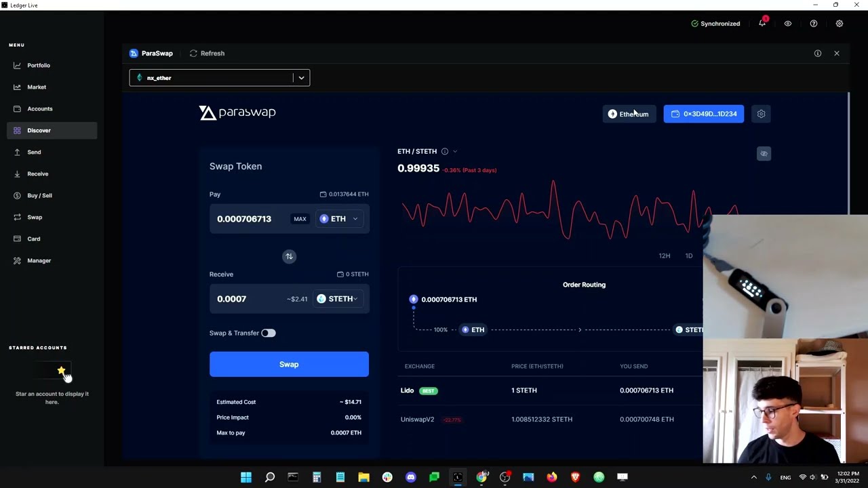868x488 pixels.
Task: Refresh the ParaSwap dapp
Action: click(207, 53)
